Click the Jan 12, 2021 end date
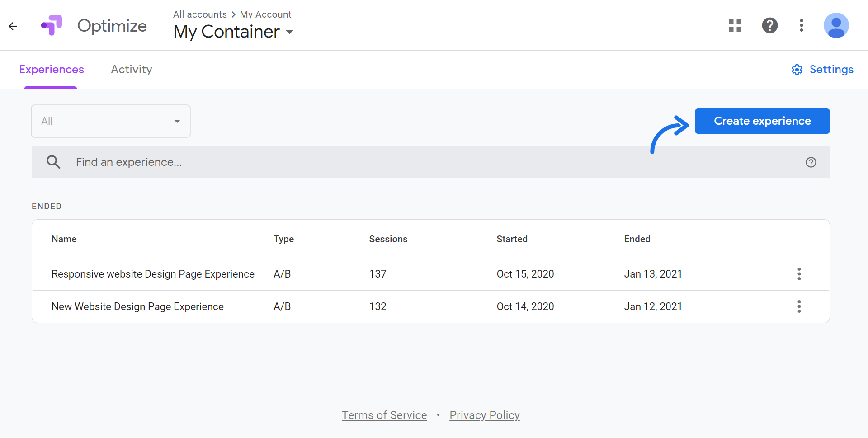This screenshot has width=868, height=438. coord(653,306)
